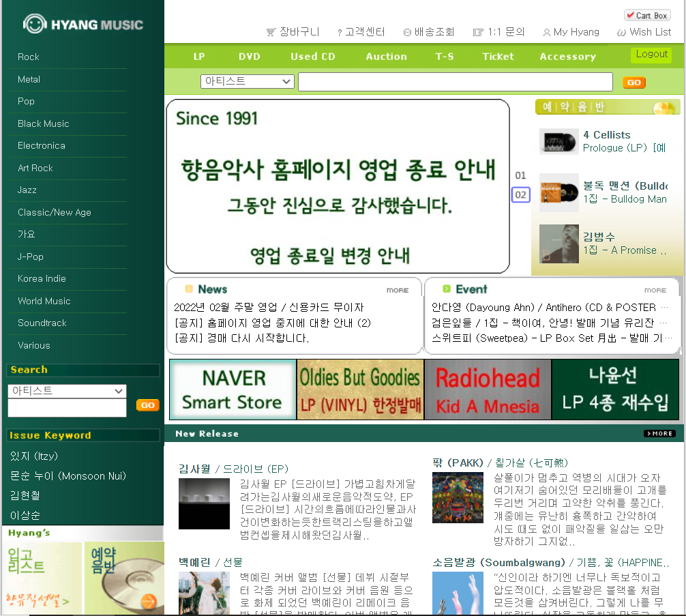Open the Accessory tab
Viewport: 686px width, 616px height.
(567, 57)
